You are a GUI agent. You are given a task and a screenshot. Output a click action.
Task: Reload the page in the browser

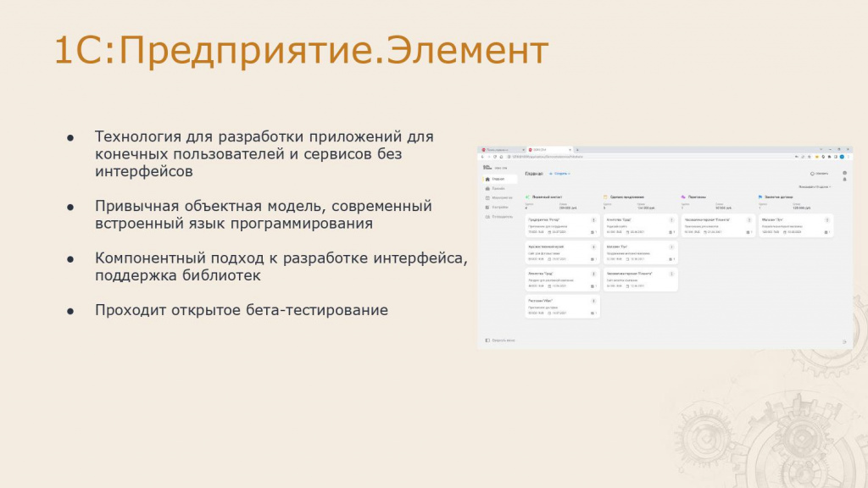[495, 157]
